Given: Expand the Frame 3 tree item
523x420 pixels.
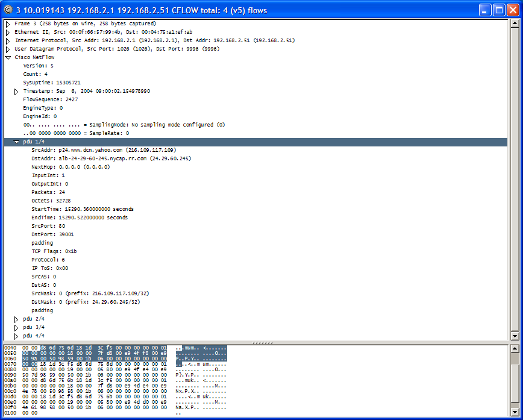Looking at the screenshot, I should coord(7,24).
